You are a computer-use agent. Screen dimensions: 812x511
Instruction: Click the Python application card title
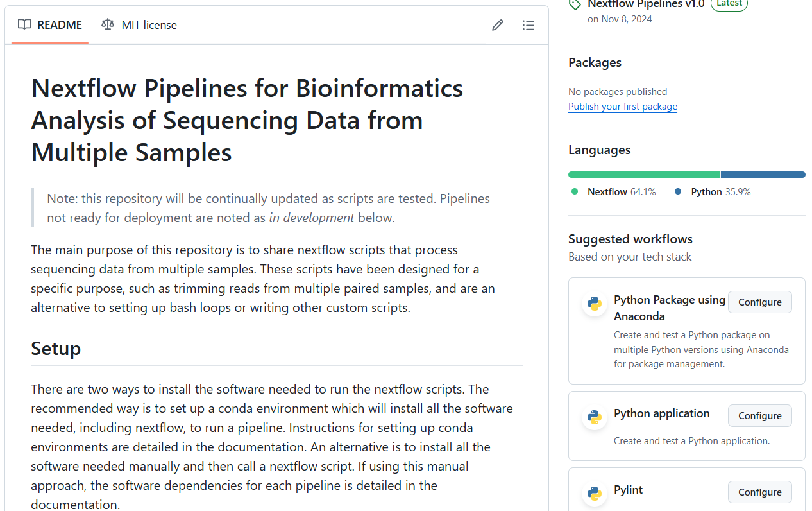point(662,413)
